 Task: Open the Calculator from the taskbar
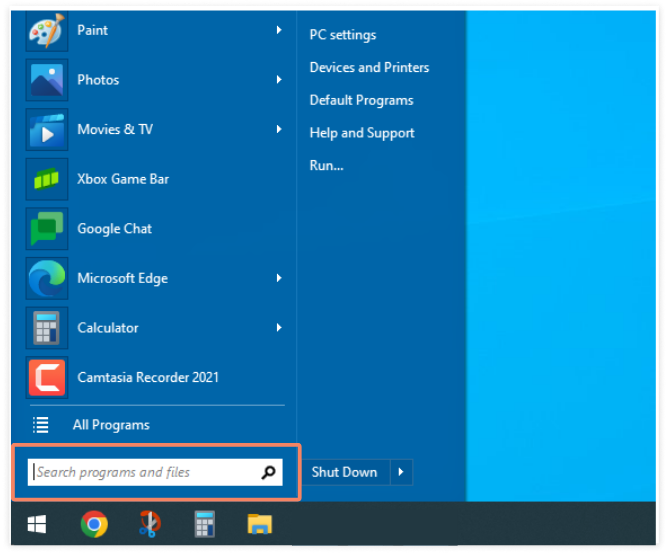coord(205,524)
